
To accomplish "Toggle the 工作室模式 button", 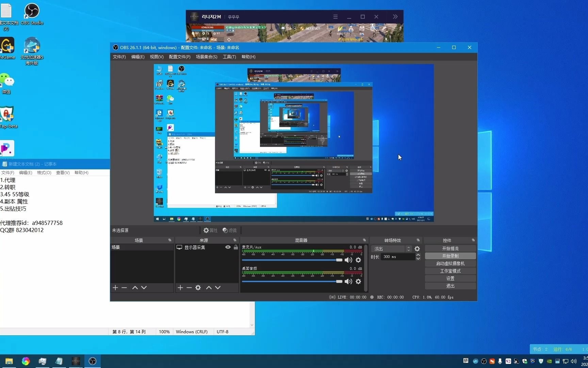I will (x=450, y=271).
